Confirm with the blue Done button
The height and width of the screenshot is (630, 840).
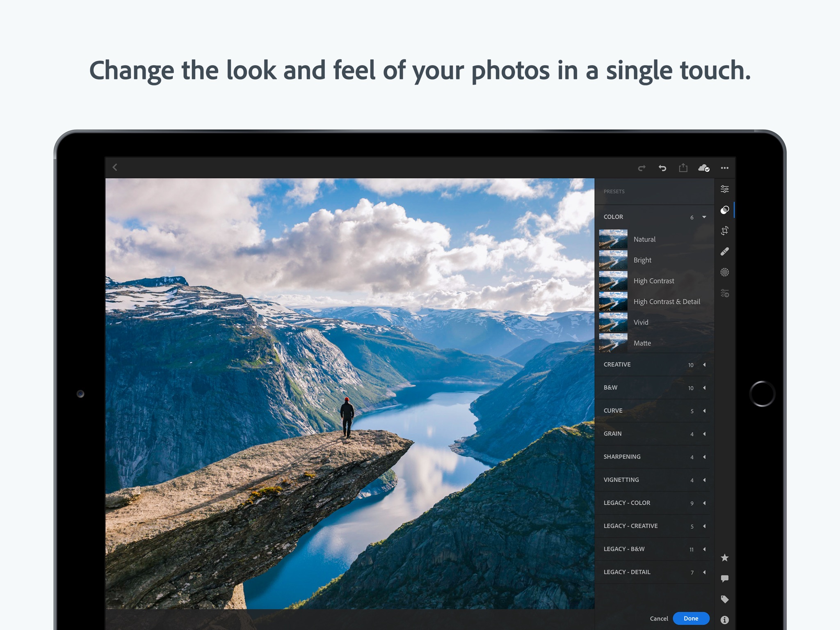click(x=691, y=619)
